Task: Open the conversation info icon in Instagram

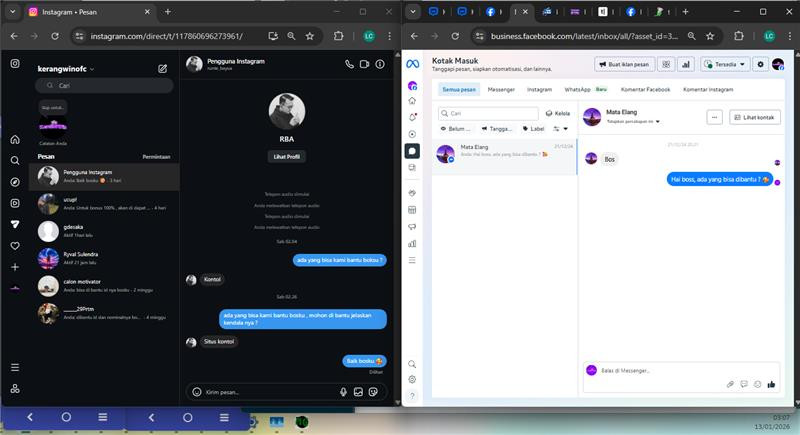Action: point(380,64)
